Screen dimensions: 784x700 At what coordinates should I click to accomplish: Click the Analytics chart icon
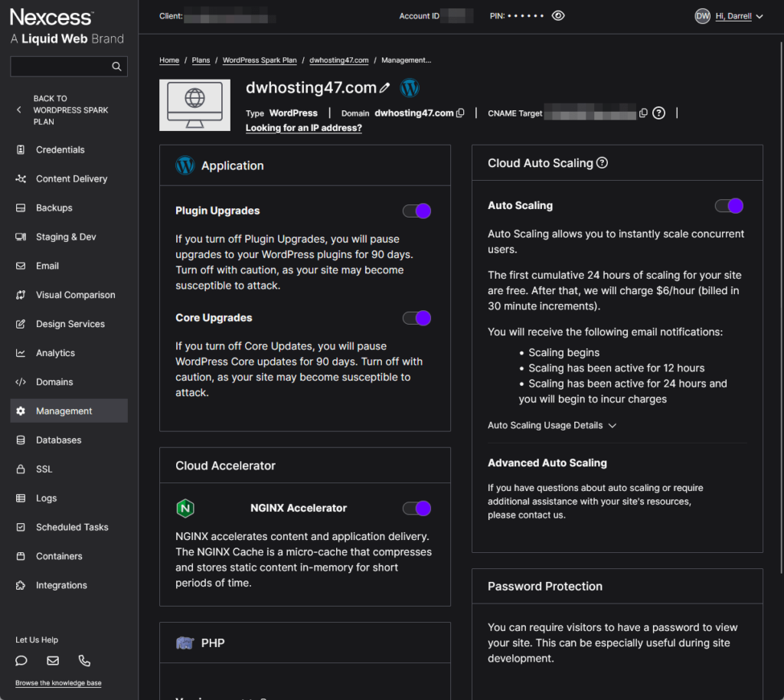point(21,353)
